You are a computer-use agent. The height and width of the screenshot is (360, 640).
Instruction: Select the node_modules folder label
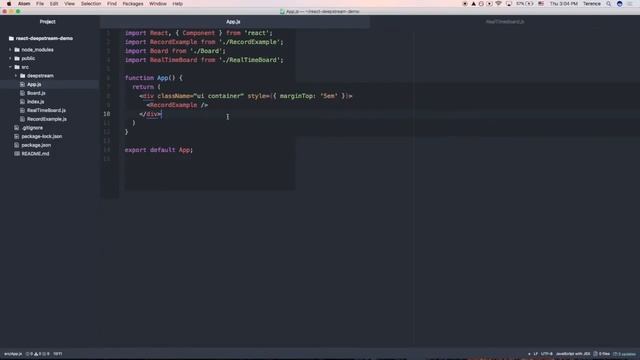click(37, 50)
